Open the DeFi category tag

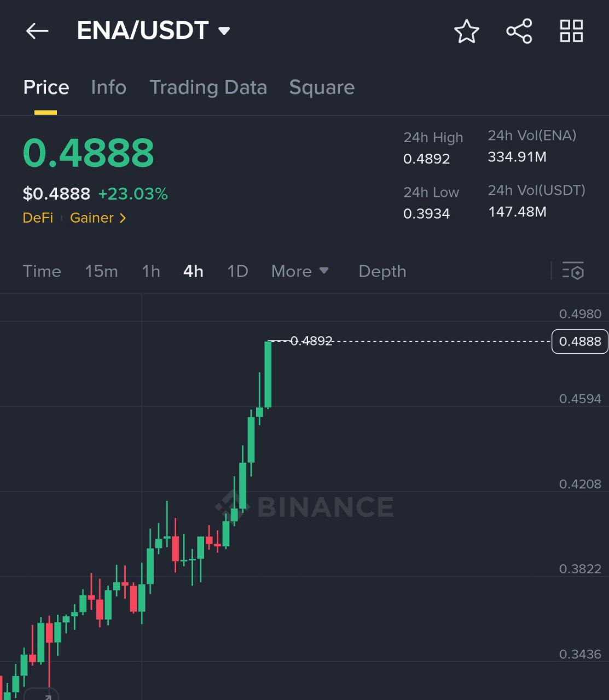38,218
